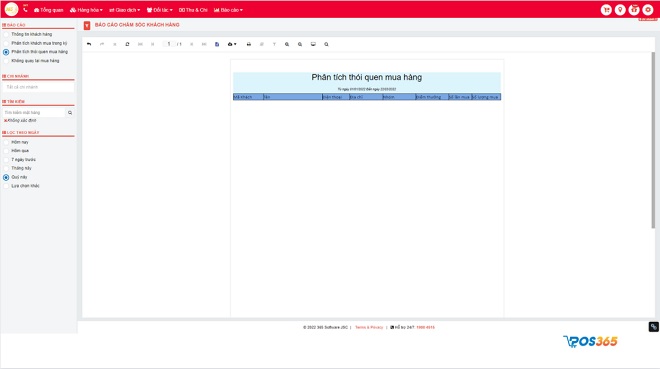Click the search magnifier beside Tìm kiếm mặt hàng
660x369 pixels.
(70, 113)
